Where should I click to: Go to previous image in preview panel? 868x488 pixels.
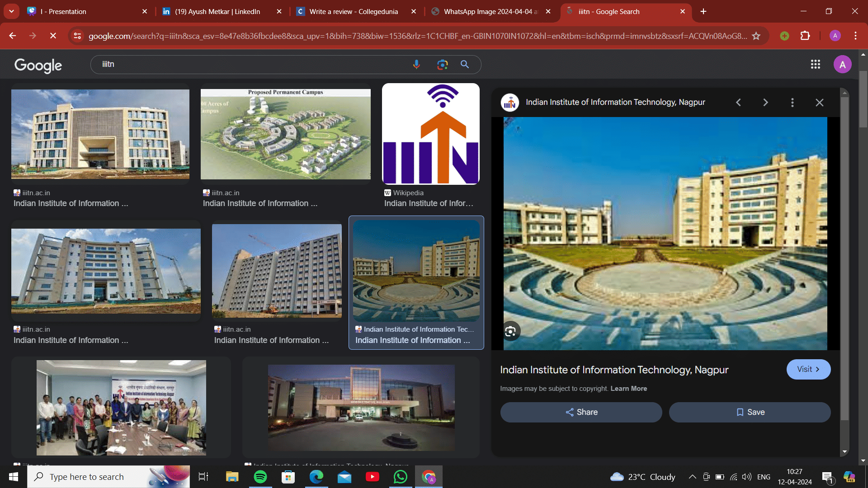[x=738, y=103]
